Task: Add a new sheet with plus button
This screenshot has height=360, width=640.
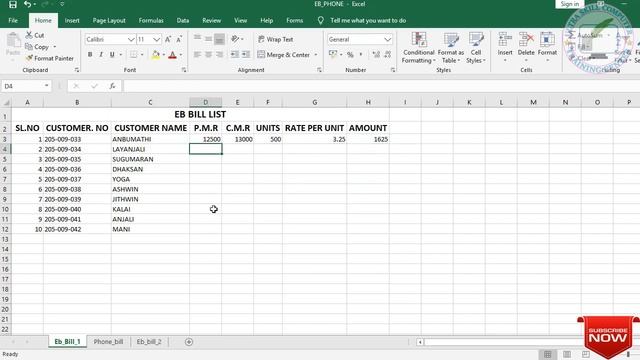Action: 189,342
